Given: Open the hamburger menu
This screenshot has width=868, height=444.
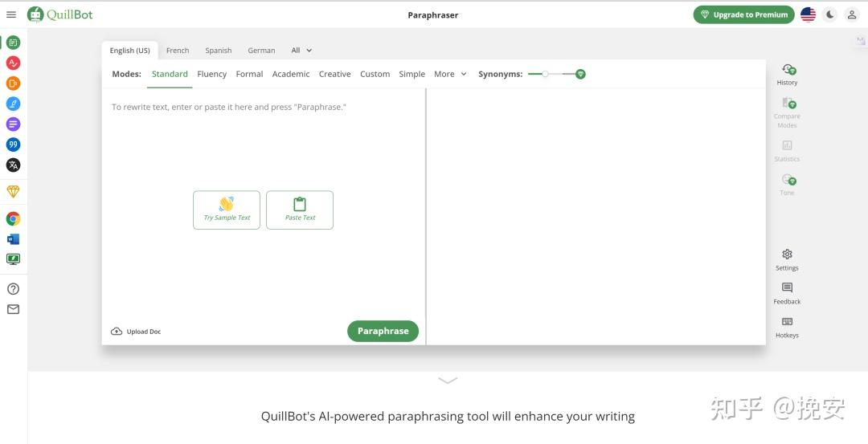Looking at the screenshot, I should [11, 14].
